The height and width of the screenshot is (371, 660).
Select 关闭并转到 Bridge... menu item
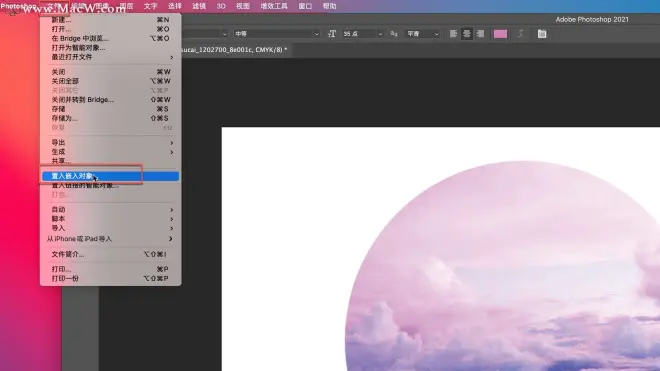tap(111, 100)
